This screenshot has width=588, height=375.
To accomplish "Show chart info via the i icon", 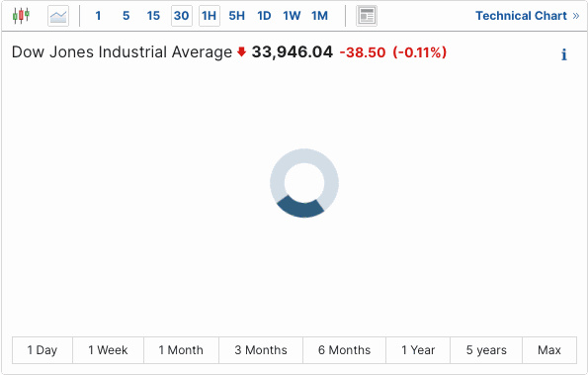I will (564, 54).
